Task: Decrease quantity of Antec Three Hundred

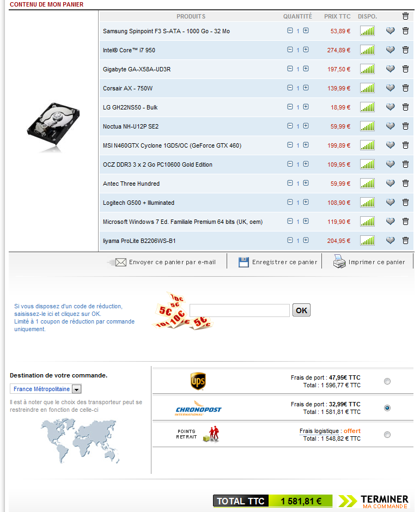Action: tap(290, 184)
